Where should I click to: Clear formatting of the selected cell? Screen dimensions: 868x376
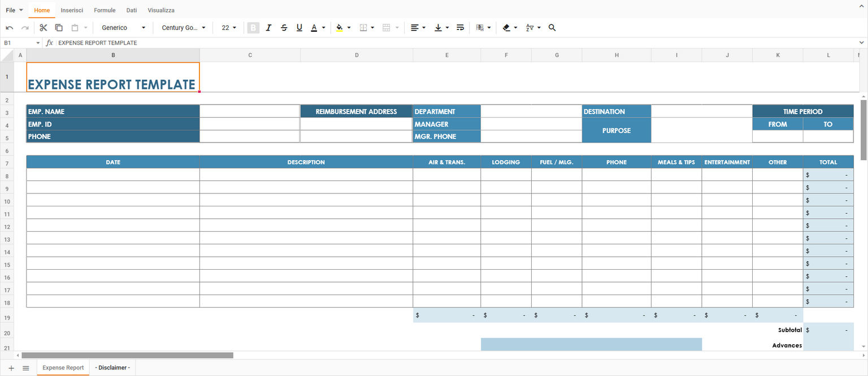(506, 27)
